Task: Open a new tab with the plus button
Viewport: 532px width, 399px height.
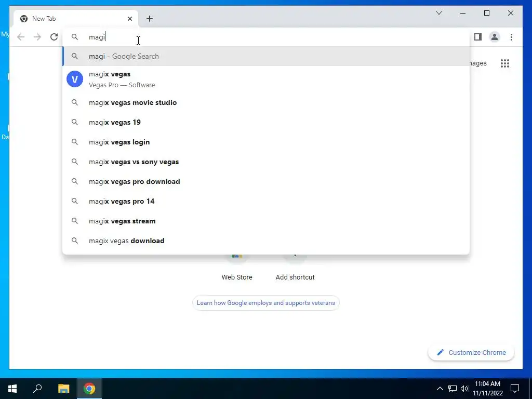Action: pos(150,19)
